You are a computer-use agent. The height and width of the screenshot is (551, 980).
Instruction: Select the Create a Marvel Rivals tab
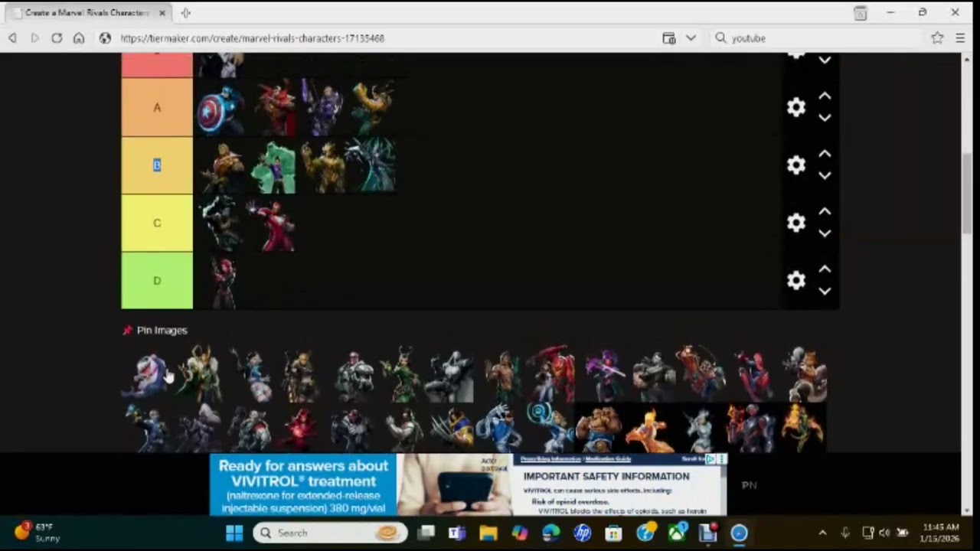89,13
